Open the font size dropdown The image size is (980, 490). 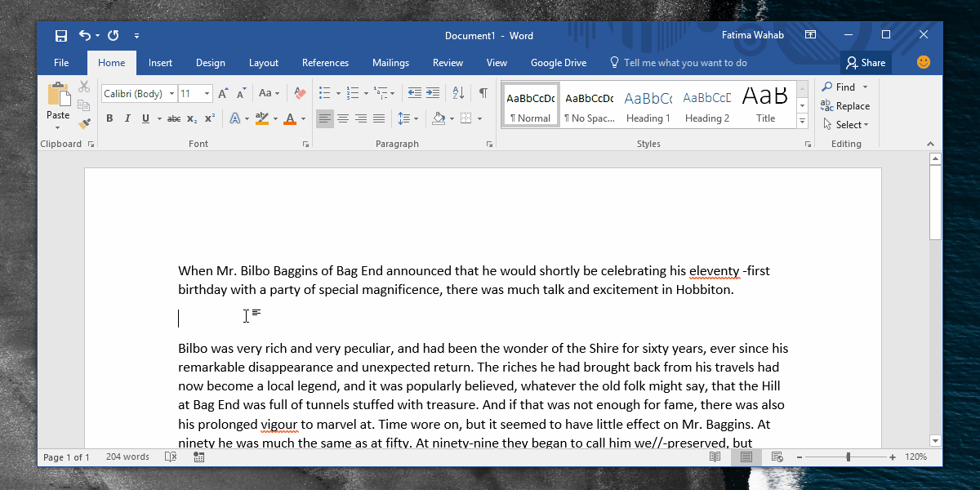[x=207, y=93]
